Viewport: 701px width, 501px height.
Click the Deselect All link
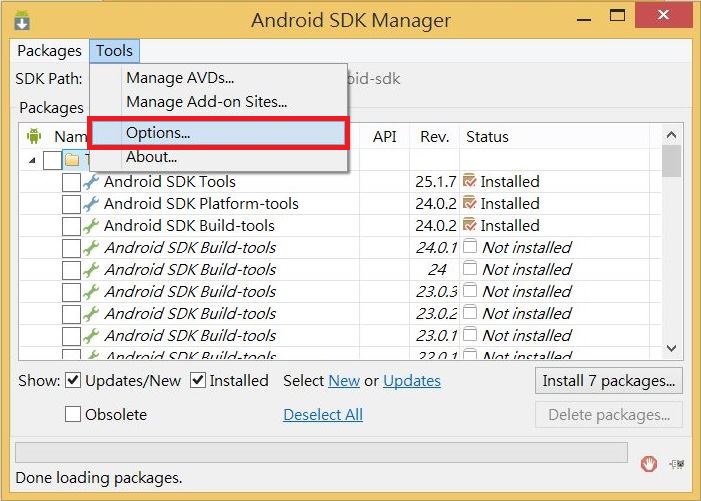323,415
